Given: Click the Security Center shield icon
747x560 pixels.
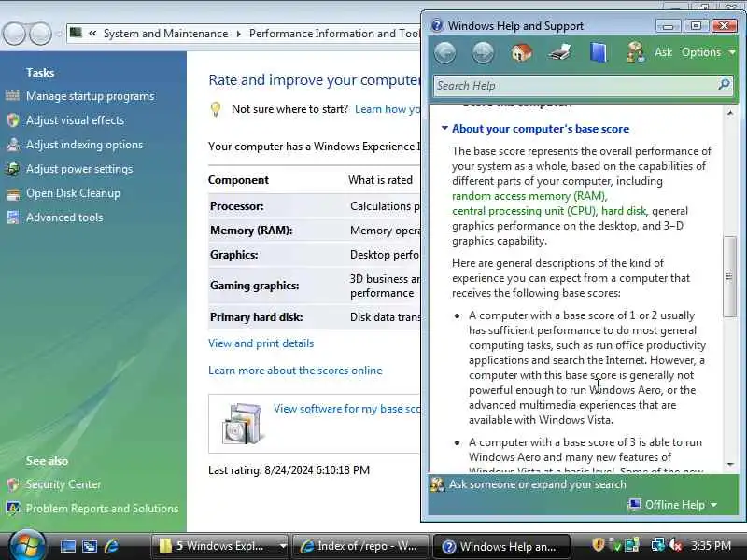Looking at the screenshot, I should (13, 484).
